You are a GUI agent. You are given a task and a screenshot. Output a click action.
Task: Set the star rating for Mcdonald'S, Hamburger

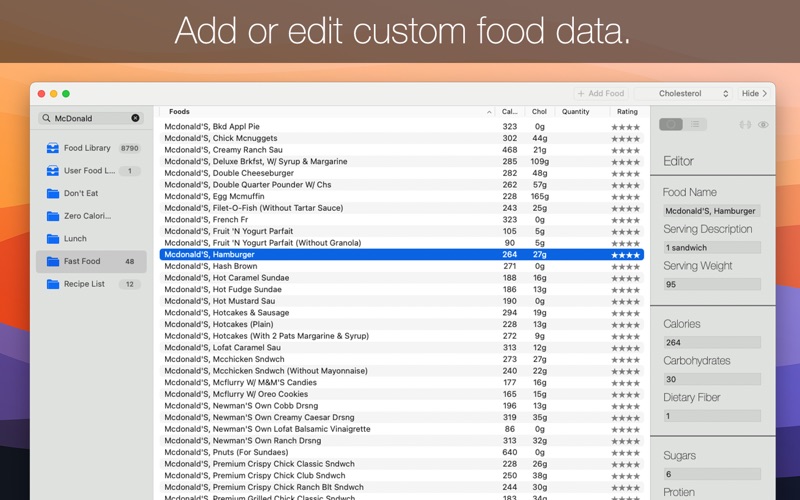pyautogui.click(x=626, y=255)
